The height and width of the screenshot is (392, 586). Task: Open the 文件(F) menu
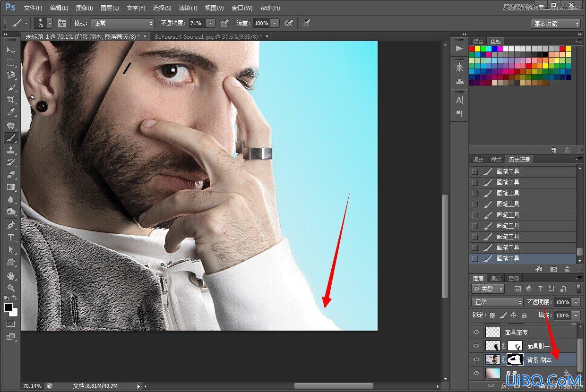pyautogui.click(x=33, y=8)
